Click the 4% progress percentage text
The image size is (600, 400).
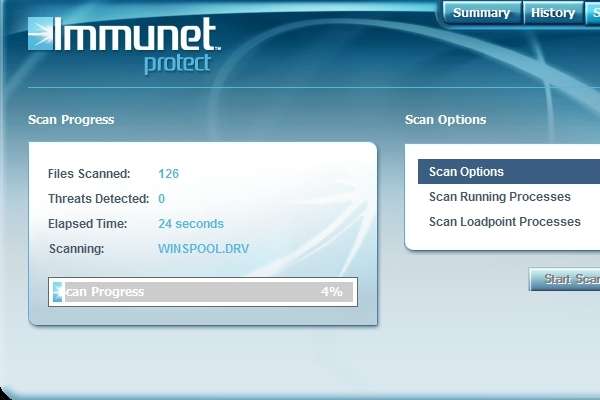coord(331,292)
